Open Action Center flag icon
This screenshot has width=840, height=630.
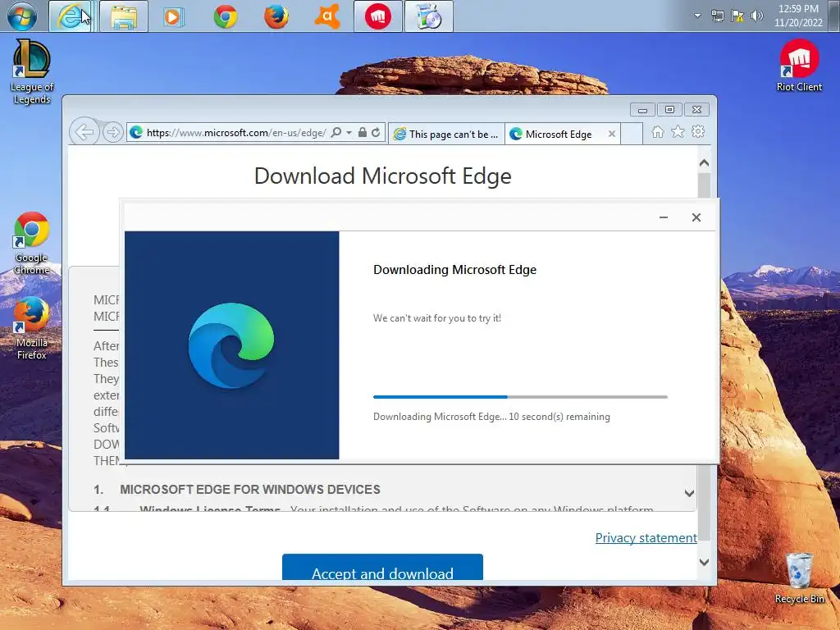coord(737,16)
